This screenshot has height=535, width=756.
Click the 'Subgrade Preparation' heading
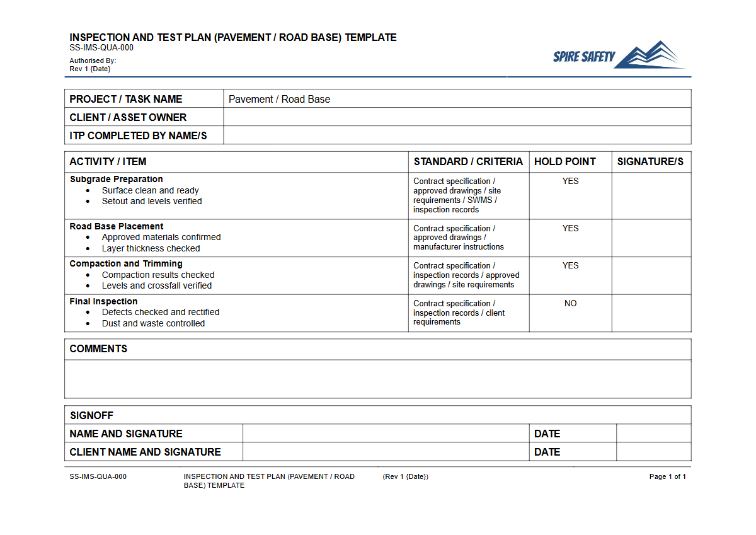coord(117,179)
